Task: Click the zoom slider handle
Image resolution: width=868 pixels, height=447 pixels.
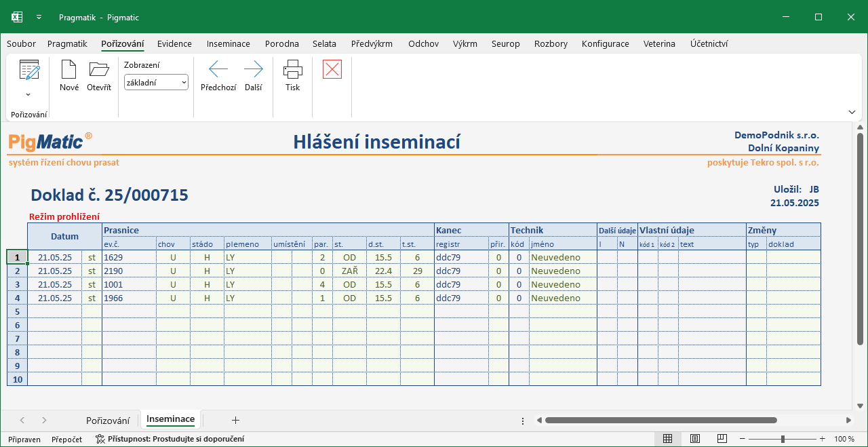Action: click(x=783, y=439)
